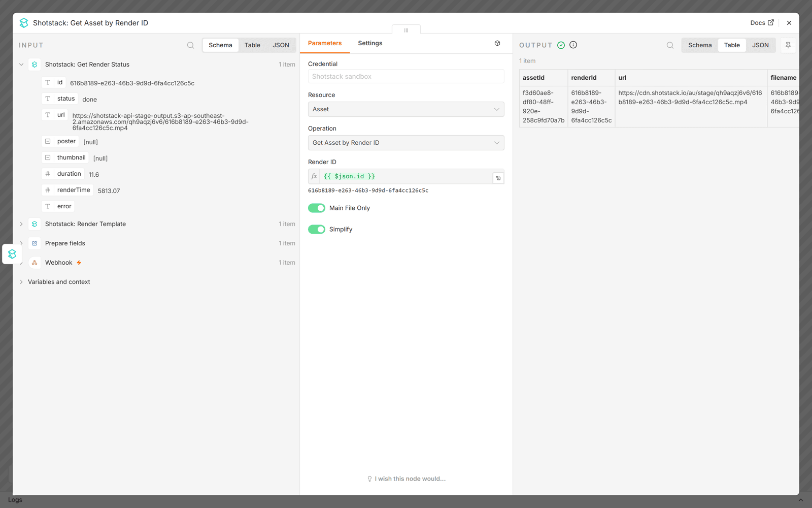Image resolution: width=812 pixels, height=508 pixels.
Task: Click the text type icon beside id field
Action: click(48, 82)
